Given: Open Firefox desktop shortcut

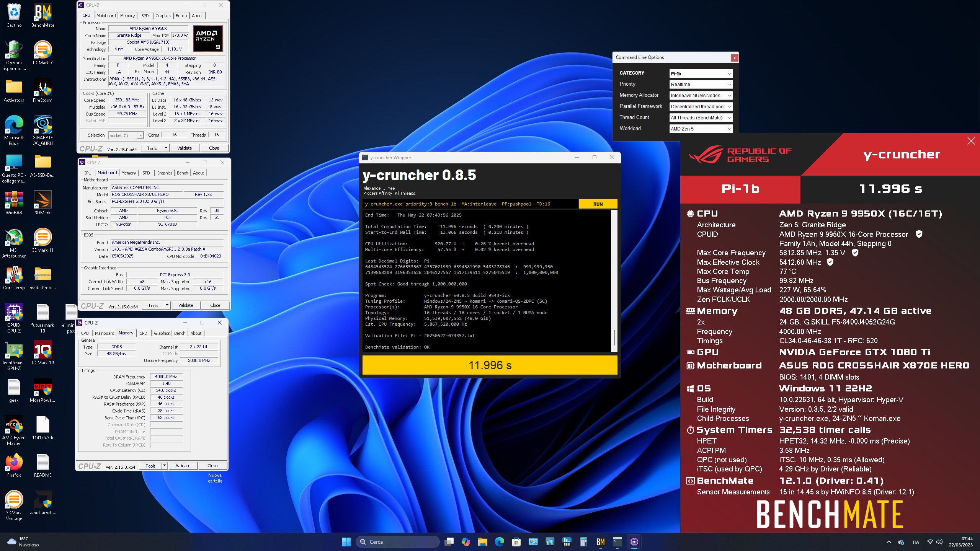Looking at the screenshot, I should point(14,465).
